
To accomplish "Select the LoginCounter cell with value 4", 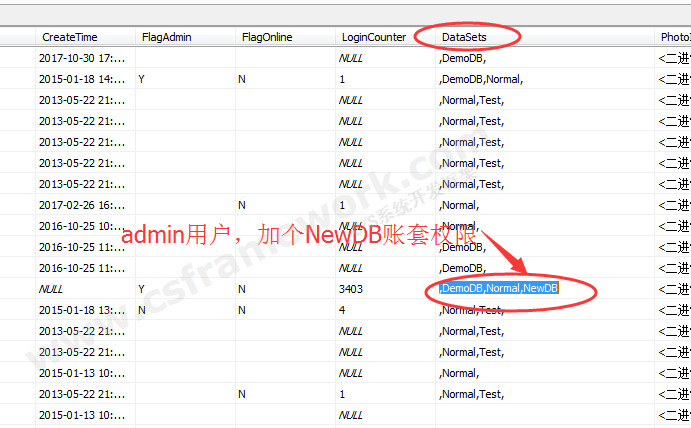I will pyautogui.click(x=343, y=310).
